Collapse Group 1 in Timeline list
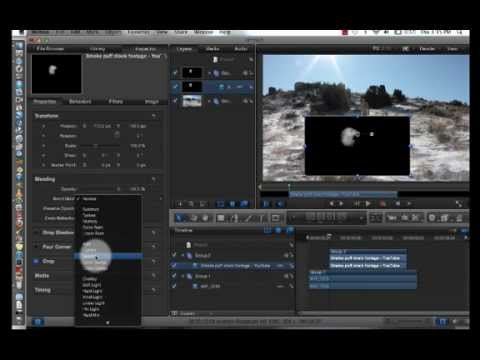480x360 pixels. (x=183, y=276)
